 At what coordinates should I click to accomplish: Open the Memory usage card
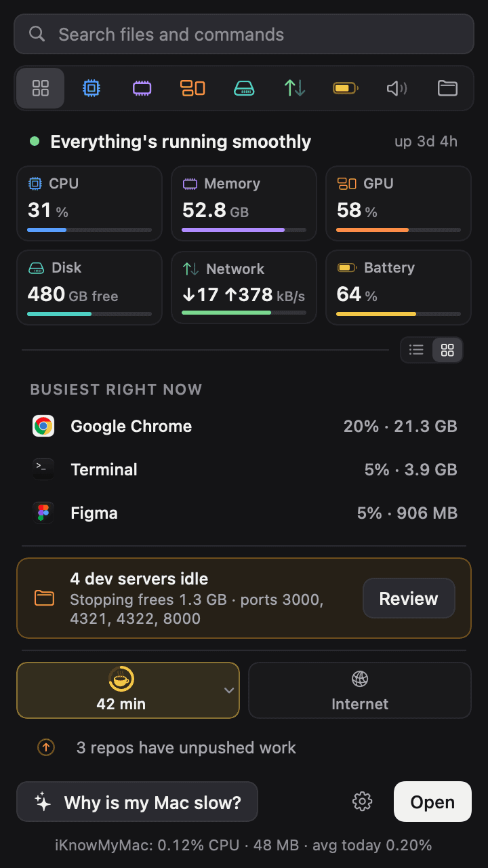click(x=244, y=203)
